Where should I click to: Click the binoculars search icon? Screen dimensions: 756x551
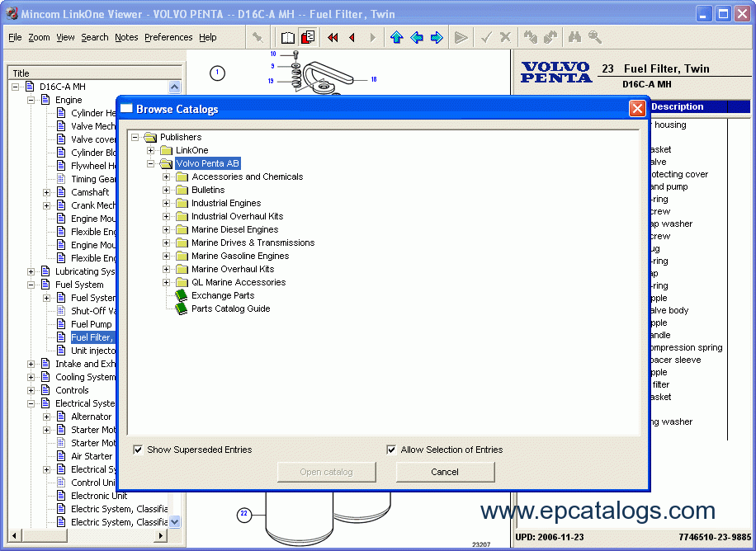pos(574,37)
